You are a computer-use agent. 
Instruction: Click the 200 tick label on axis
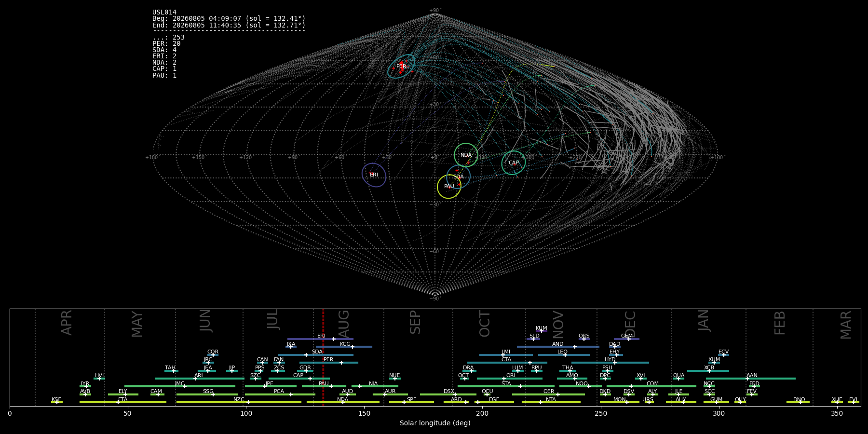[482, 414]
